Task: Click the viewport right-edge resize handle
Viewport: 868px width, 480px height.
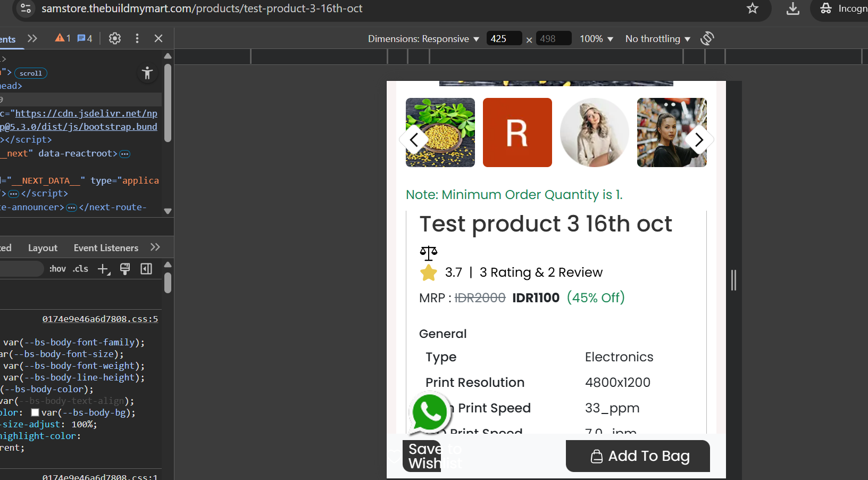Action: (x=733, y=280)
